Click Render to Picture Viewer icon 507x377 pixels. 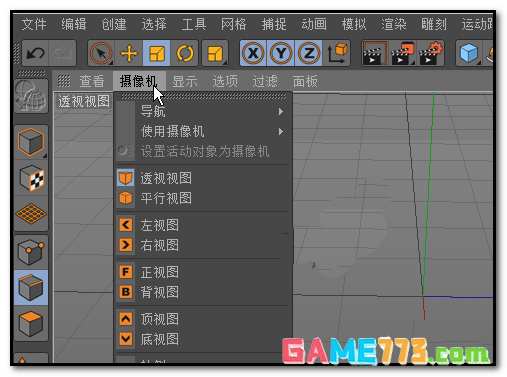[402, 53]
